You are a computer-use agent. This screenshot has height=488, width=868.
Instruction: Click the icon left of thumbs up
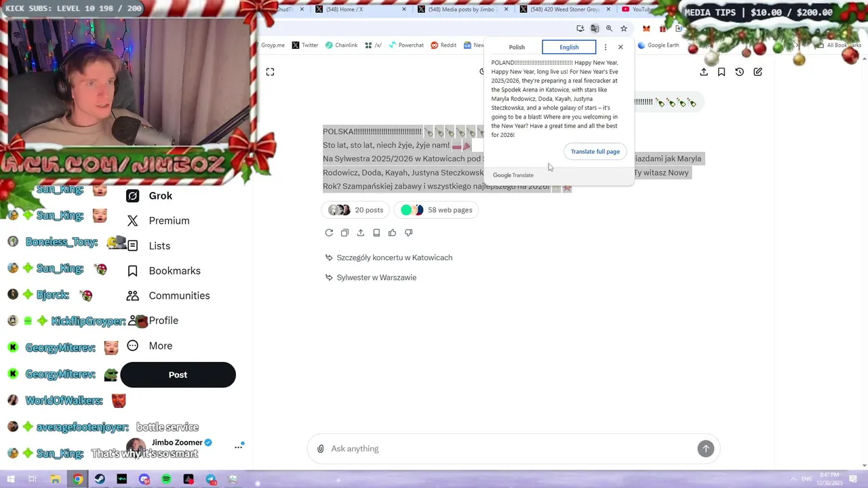coord(376,232)
